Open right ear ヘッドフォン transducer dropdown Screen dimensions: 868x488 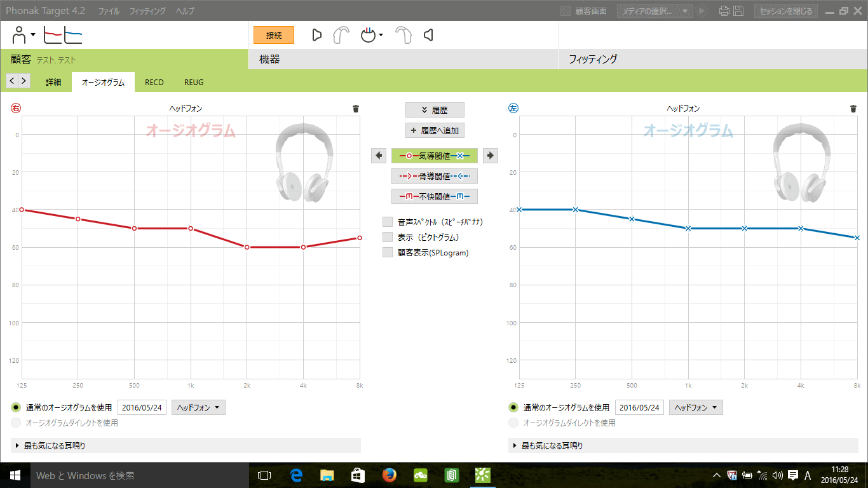pos(198,407)
